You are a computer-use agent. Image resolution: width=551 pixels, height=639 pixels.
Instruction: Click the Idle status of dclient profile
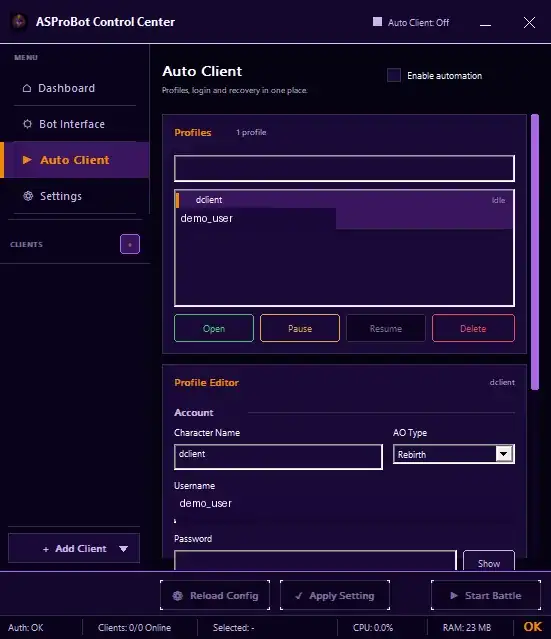[x=498, y=200]
